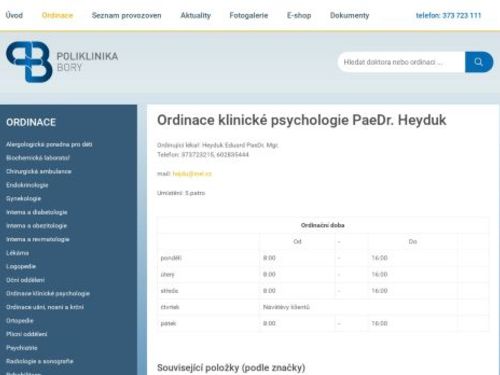Select Biochemická laboratoř in sidebar
This screenshot has width=500, height=375.
point(38,158)
